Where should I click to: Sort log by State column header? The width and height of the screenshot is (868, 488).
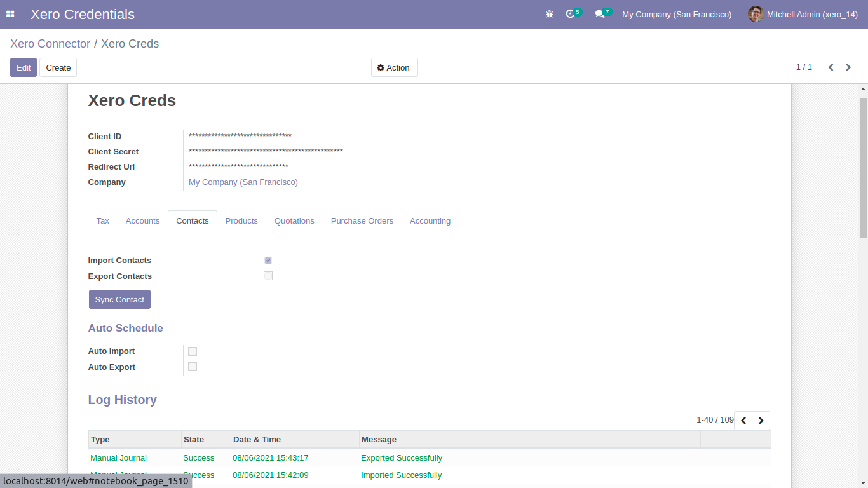click(x=206, y=440)
